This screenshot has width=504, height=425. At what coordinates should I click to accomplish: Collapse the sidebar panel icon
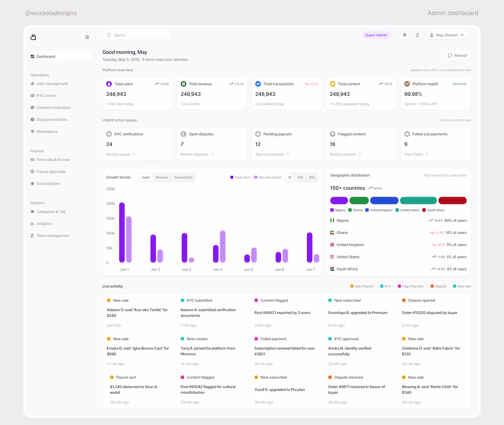[x=87, y=37]
